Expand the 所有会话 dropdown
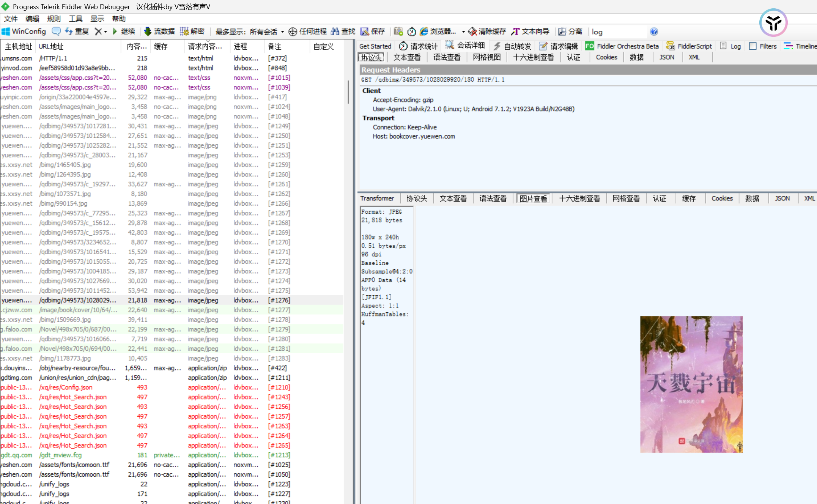Viewport: 817px width, 504px height. [x=282, y=31]
